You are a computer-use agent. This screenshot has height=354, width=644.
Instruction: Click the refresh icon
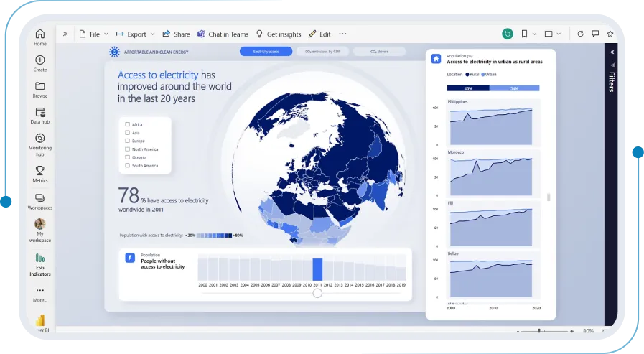click(580, 34)
